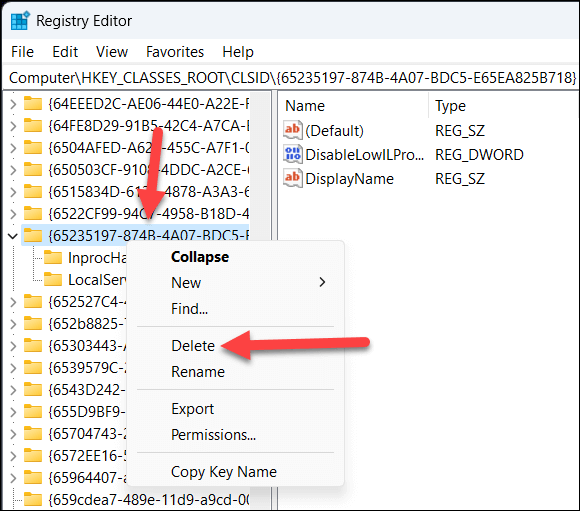Expand the {64EEED2C-AE06 key

13,104
